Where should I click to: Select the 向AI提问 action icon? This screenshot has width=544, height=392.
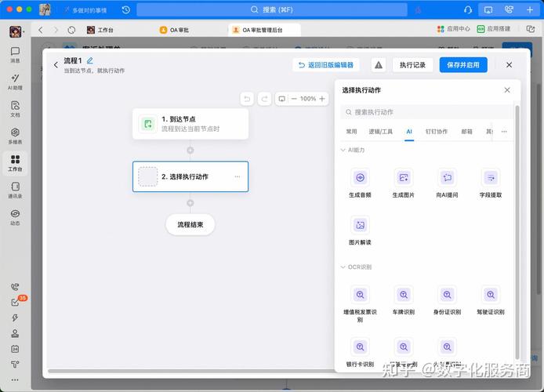point(448,178)
